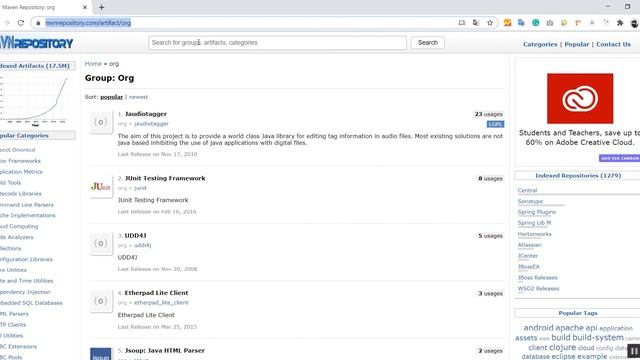Click the clojure popular tag
Image resolution: width=640 pixels, height=360 pixels.
[x=562, y=347]
